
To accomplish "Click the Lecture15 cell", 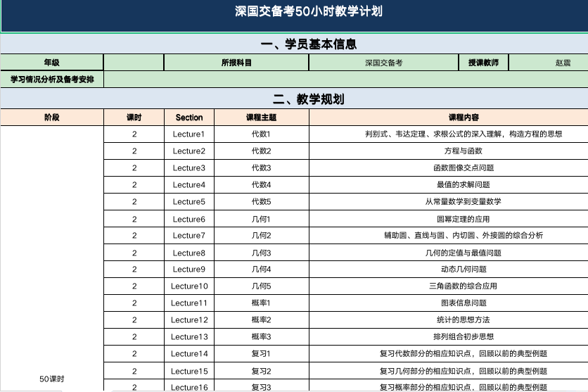I will 189,371.
